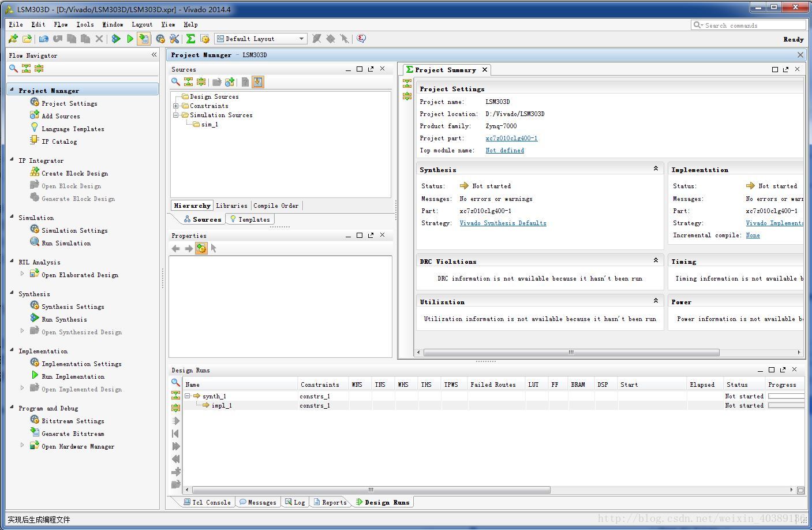Viewport: 812px width, 530px height.
Task: Click the green Run Implementation play icon
Action: pyautogui.click(x=130, y=39)
